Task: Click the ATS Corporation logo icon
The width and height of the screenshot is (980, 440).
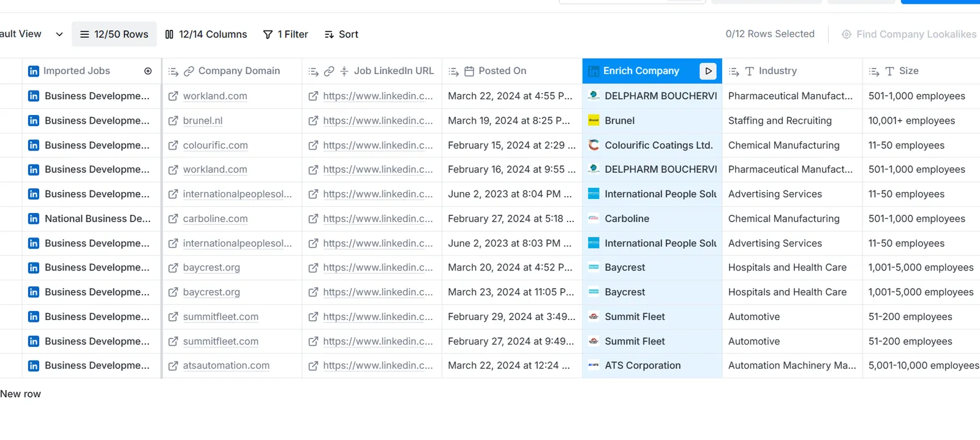Action: click(594, 365)
